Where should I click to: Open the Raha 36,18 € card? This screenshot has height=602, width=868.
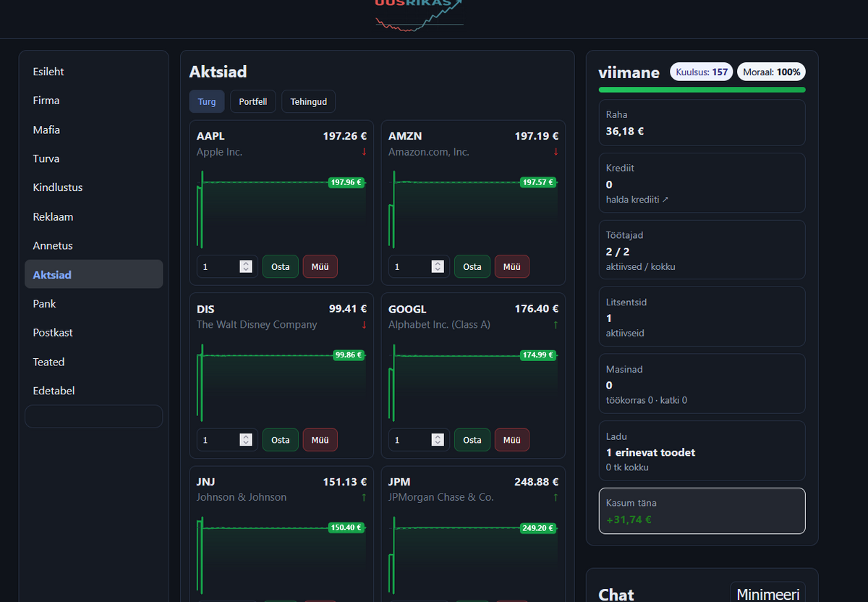pyautogui.click(x=702, y=122)
